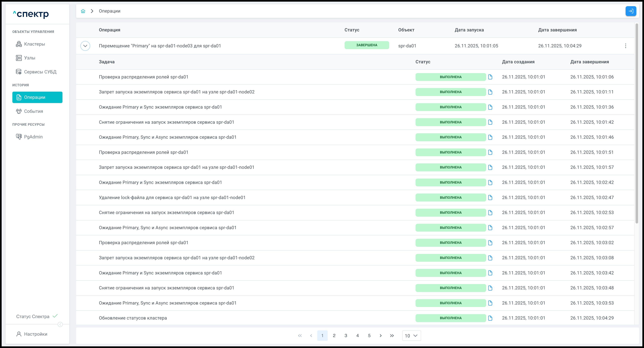Open Настройки at sidebar bottom

[35, 334]
